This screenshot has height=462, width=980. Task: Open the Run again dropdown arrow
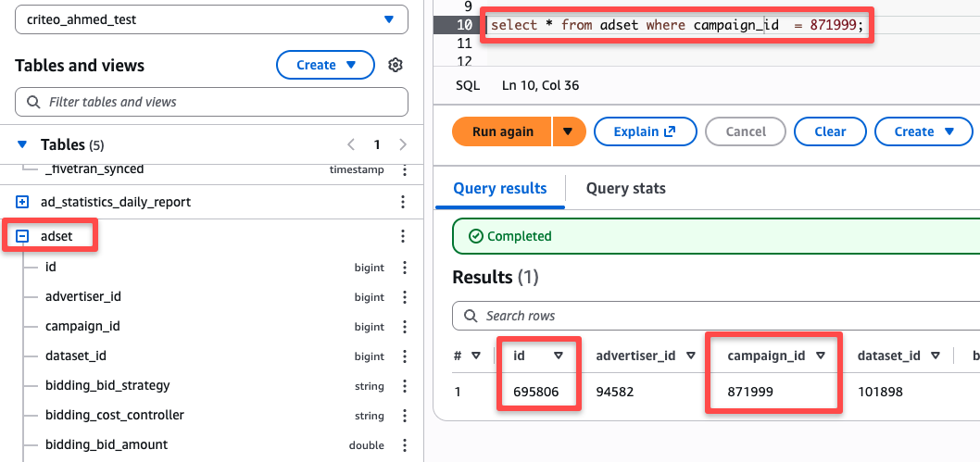tap(568, 131)
